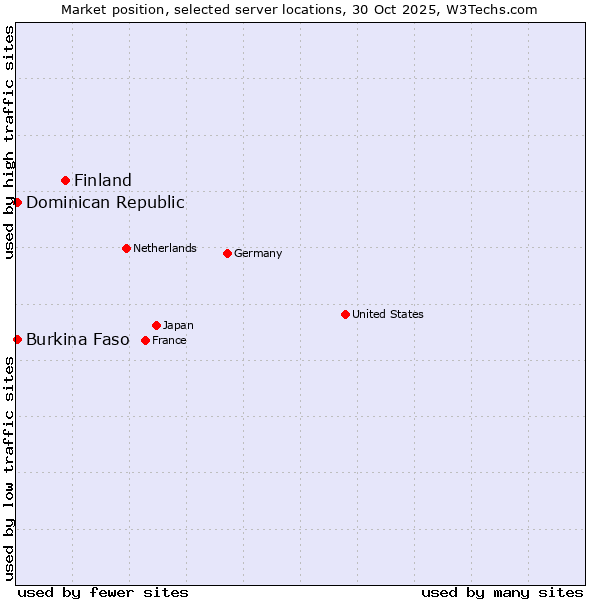Select the Germany red data point

pos(227,253)
